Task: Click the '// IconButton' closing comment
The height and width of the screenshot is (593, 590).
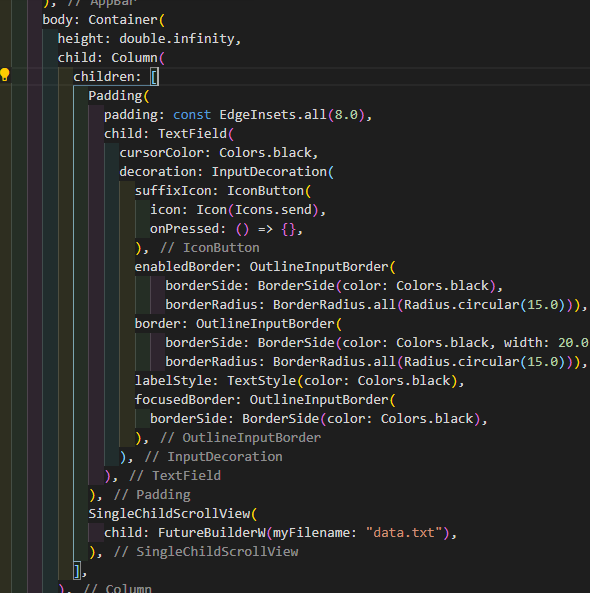Action: pyautogui.click(x=210, y=248)
